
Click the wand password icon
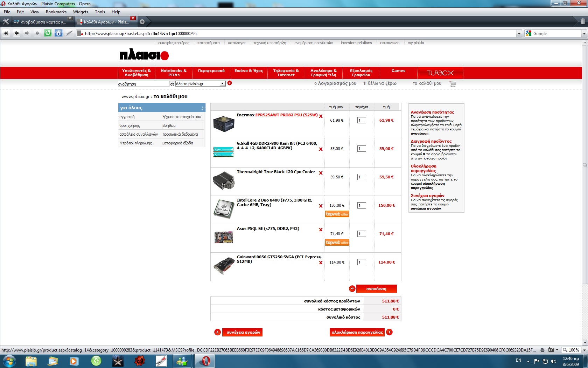point(69,33)
